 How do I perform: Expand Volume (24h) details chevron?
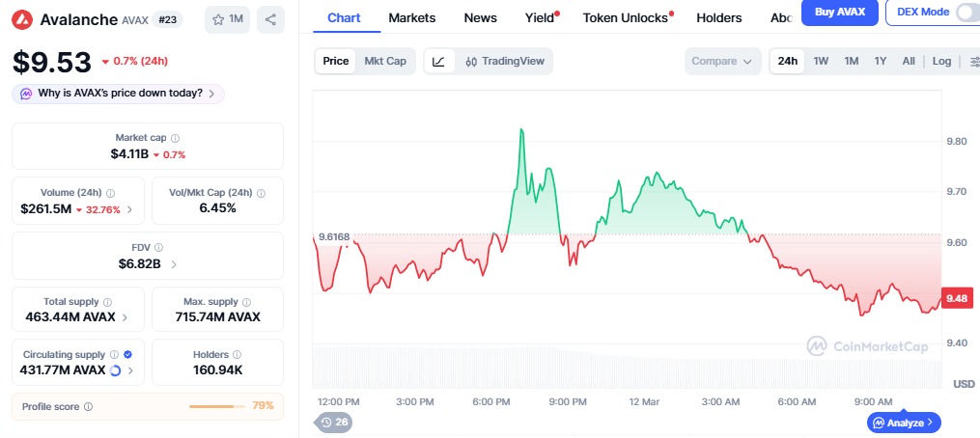(129, 209)
